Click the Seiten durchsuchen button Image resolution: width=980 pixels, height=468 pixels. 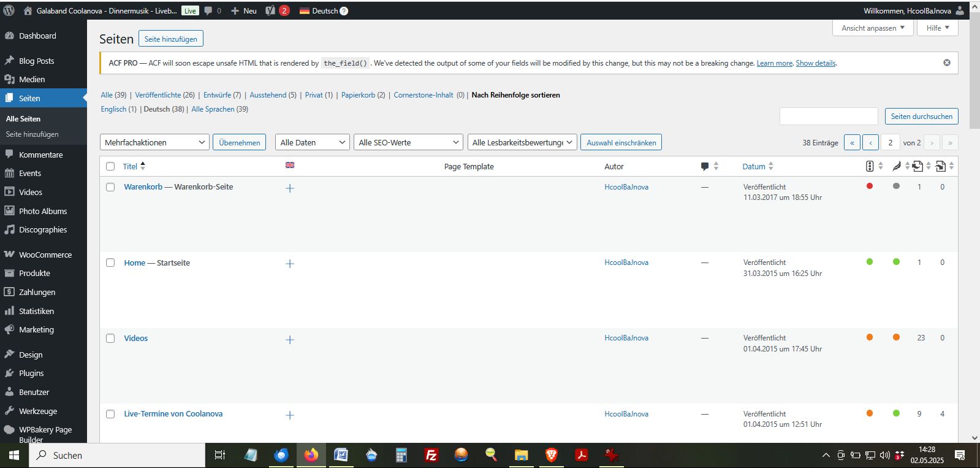point(921,116)
